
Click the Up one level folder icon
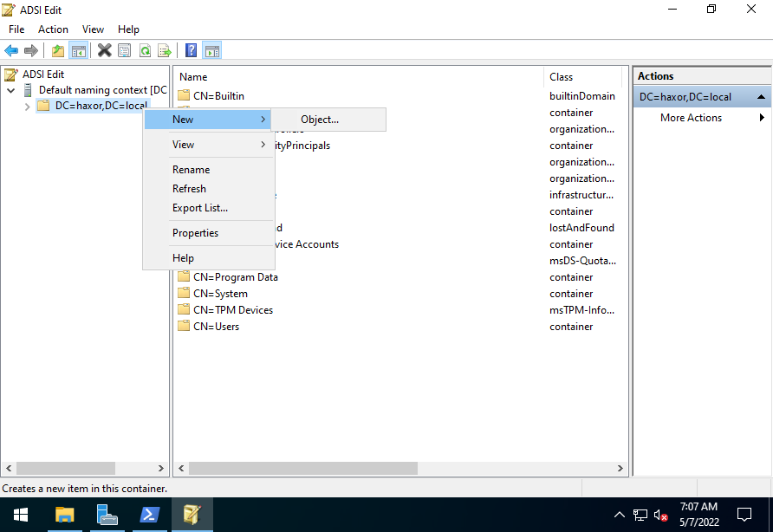point(58,50)
